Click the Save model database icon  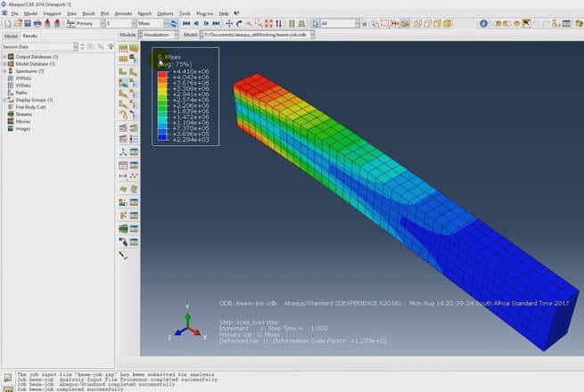point(25,23)
